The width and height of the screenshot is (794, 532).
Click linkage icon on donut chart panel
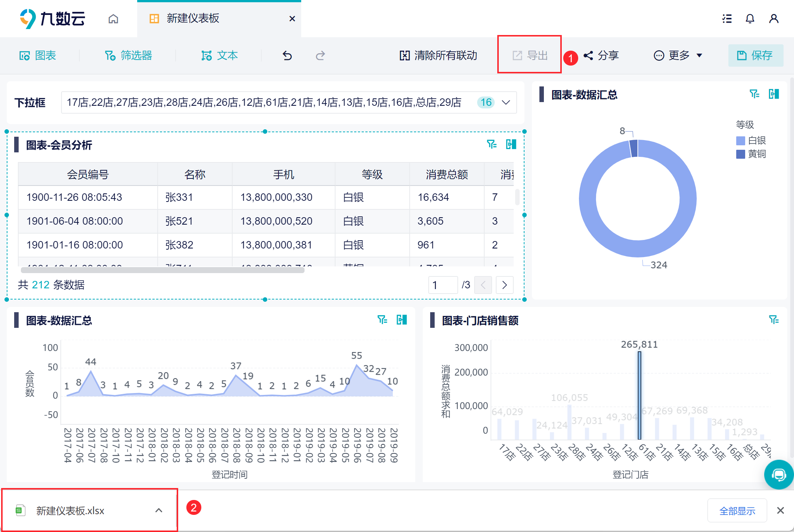tap(774, 94)
